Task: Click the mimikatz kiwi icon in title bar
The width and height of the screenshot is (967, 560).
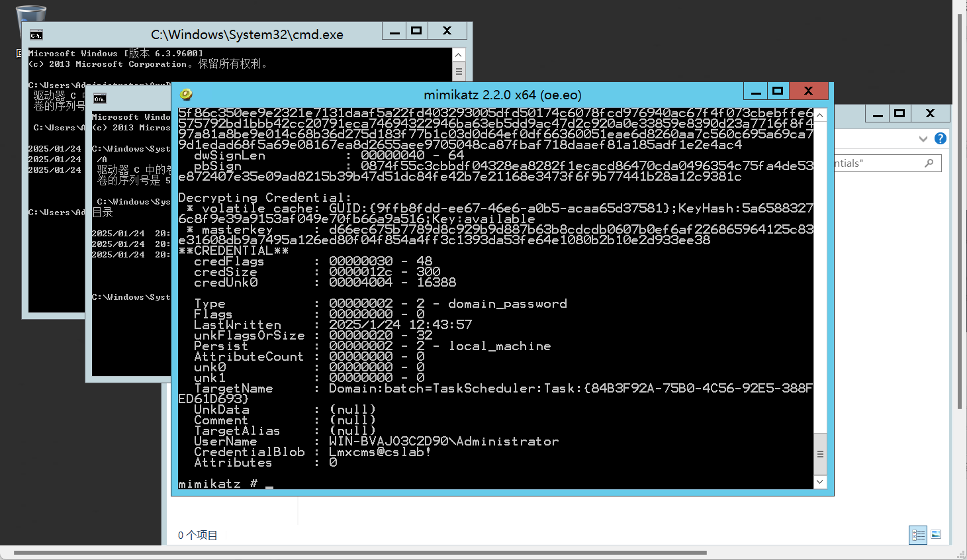Action: [186, 95]
